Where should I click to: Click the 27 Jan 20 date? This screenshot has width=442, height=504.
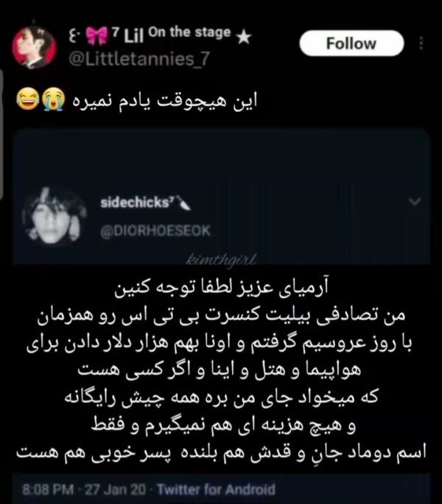(116, 489)
